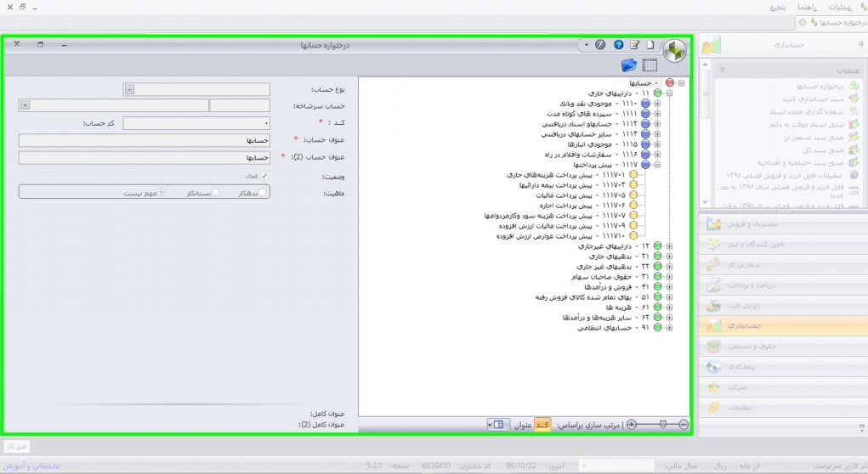Screen dimensions: 868x474
Task: Open the عمليات menu in menu bar
Action: point(840,7)
